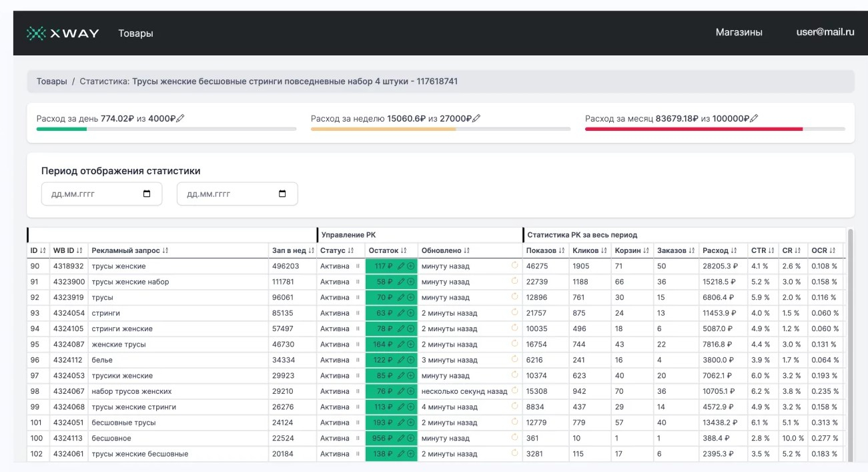
Task: Edit the monthly spend limit pencil icon
Action: tap(754, 118)
